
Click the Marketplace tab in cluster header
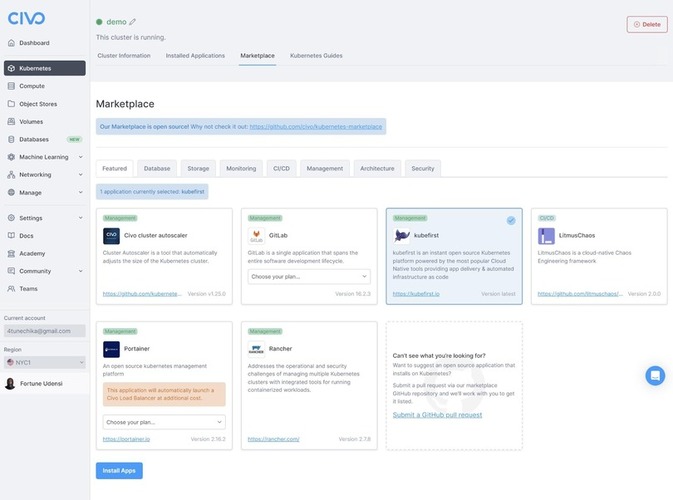pyautogui.click(x=258, y=56)
